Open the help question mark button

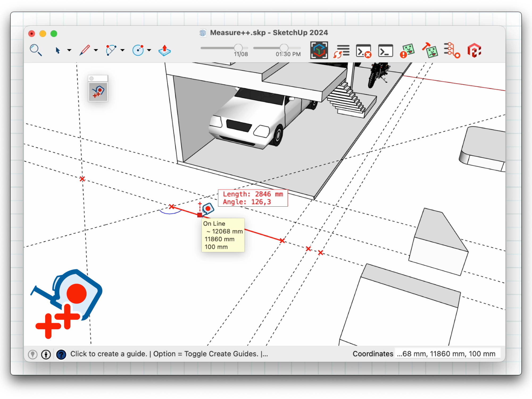tap(61, 354)
